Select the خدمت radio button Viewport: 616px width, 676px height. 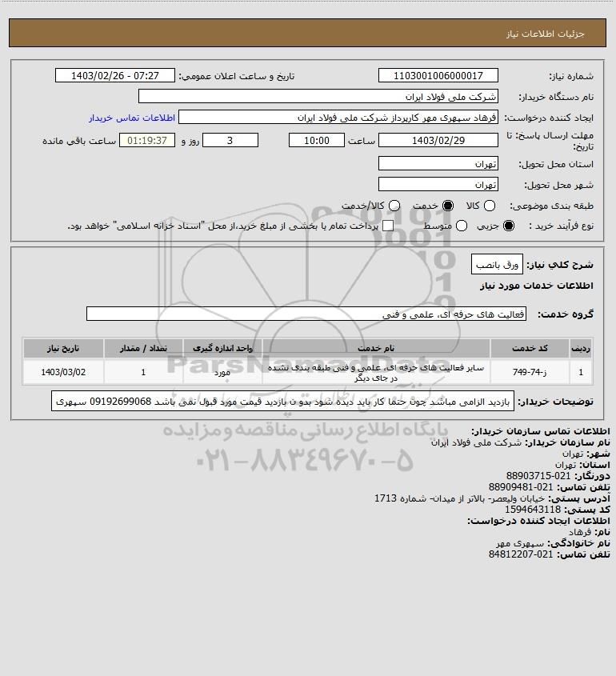(448, 206)
